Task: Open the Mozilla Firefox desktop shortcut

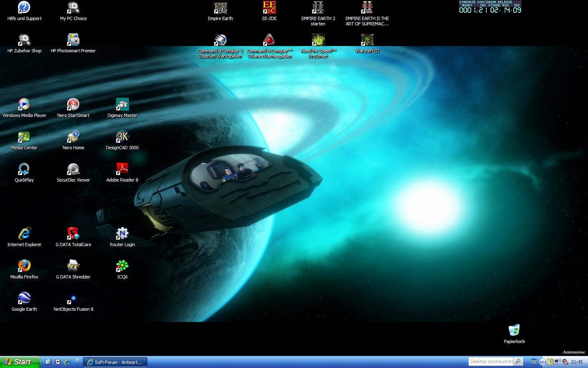Action: [x=24, y=266]
